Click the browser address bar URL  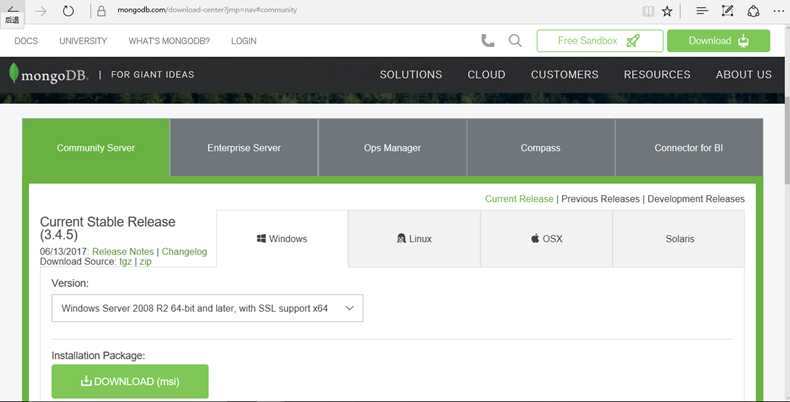coord(207,10)
